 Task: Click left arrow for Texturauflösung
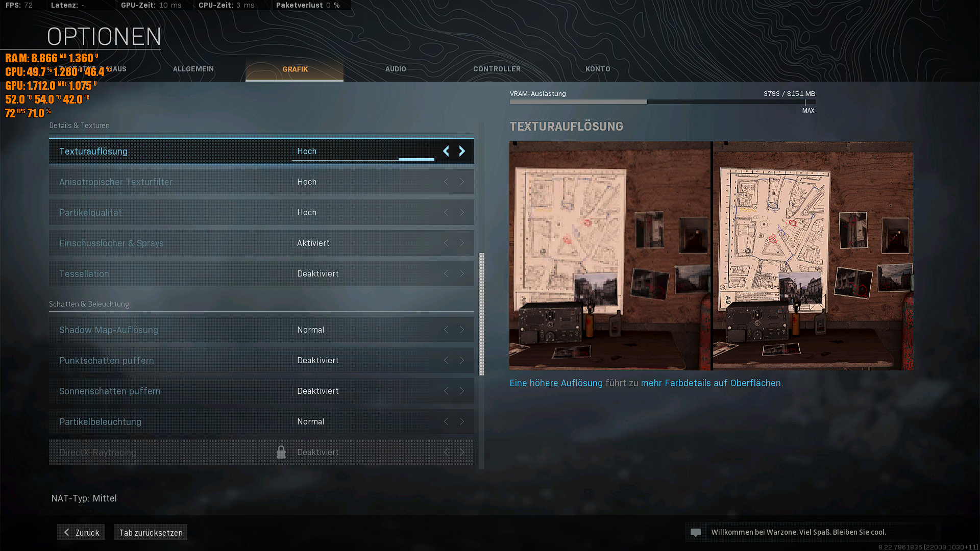446,151
